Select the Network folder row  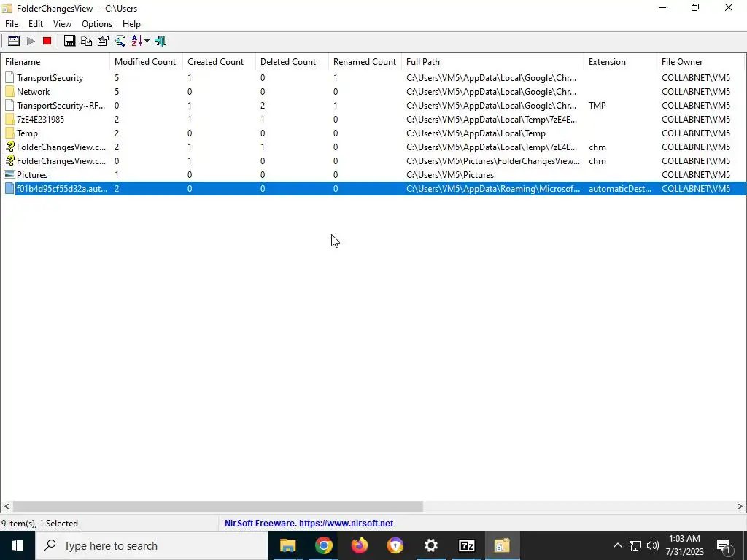pos(373,91)
